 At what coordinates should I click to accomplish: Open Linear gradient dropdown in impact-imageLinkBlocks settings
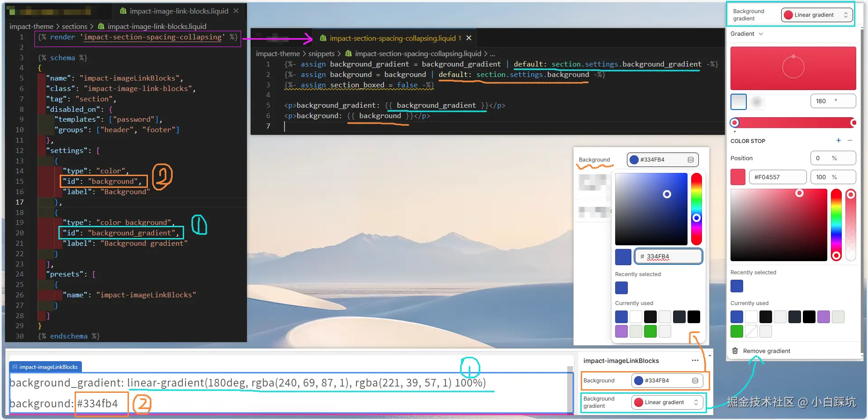pyautogui.click(x=667, y=402)
